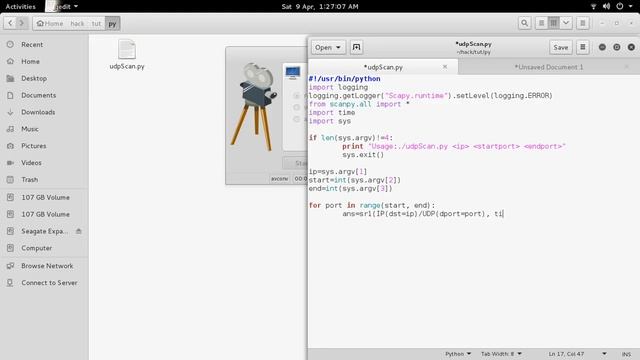The height and width of the screenshot is (360, 640).
Task: Click the 'start=int(sys.argv[2])' code line
Action: (x=355, y=180)
